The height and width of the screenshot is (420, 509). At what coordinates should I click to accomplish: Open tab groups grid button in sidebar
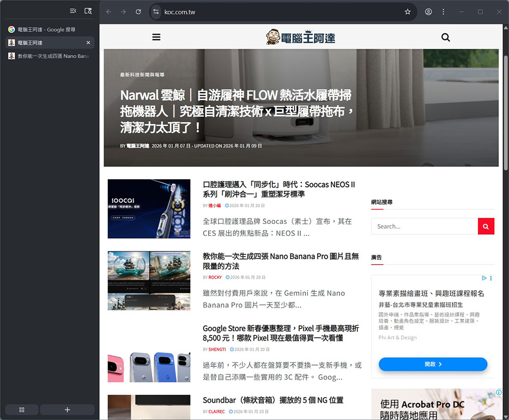pyautogui.click(x=22, y=410)
